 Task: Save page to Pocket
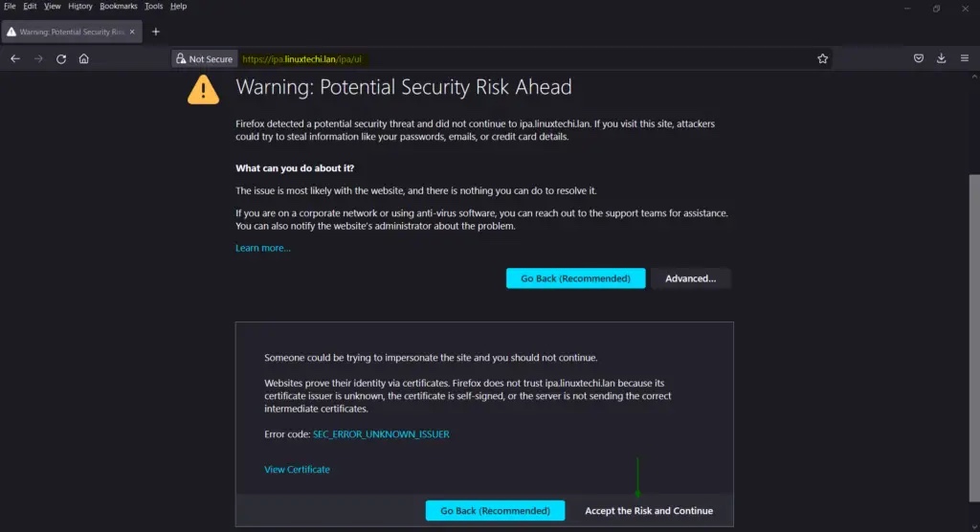pyautogui.click(x=918, y=58)
